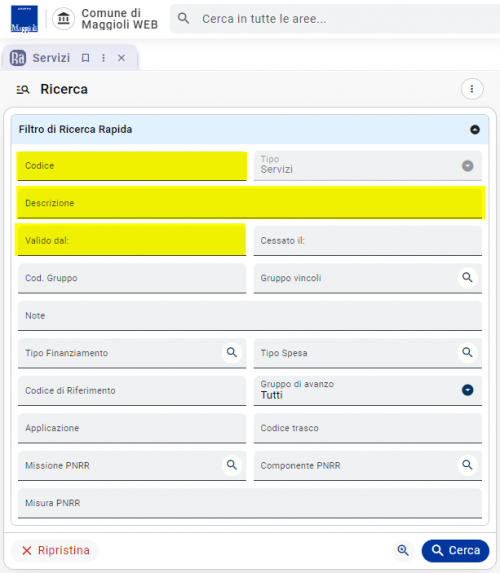Click the Ripristina reset button
This screenshot has height=573, width=500.
pos(55,550)
